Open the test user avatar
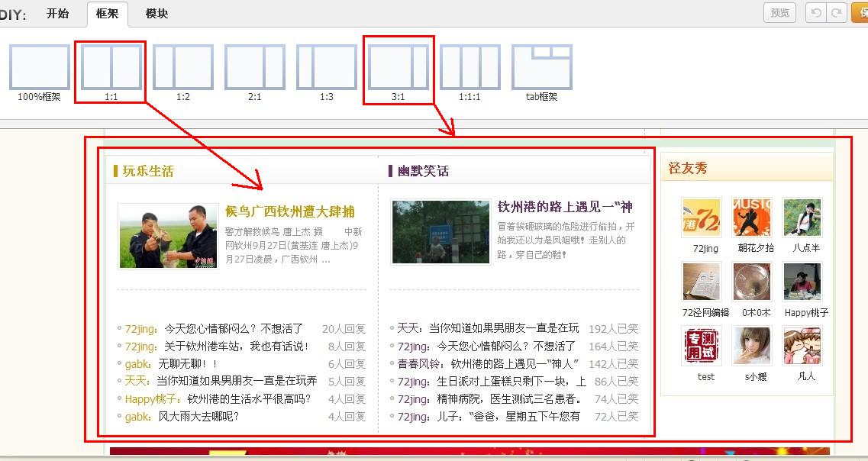Screen dimensions: 868x461 pyautogui.click(x=702, y=347)
